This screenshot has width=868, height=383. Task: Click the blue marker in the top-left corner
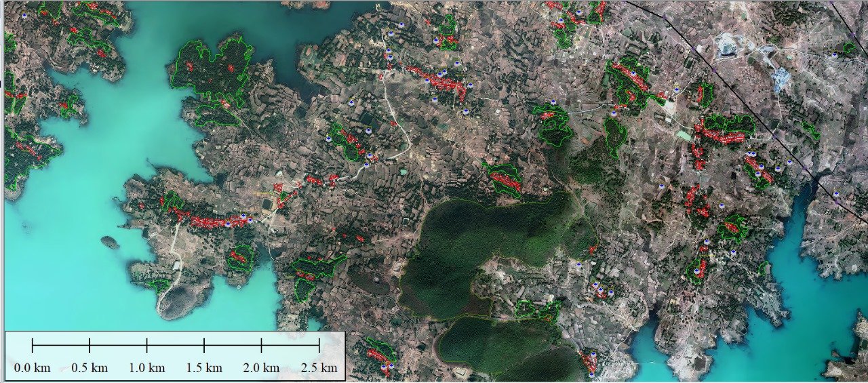25,15
